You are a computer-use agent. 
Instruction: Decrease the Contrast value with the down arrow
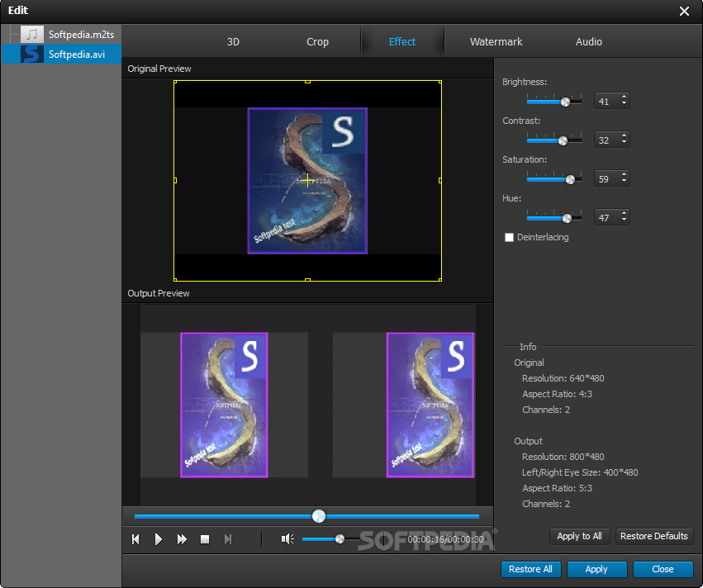(x=624, y=143)
